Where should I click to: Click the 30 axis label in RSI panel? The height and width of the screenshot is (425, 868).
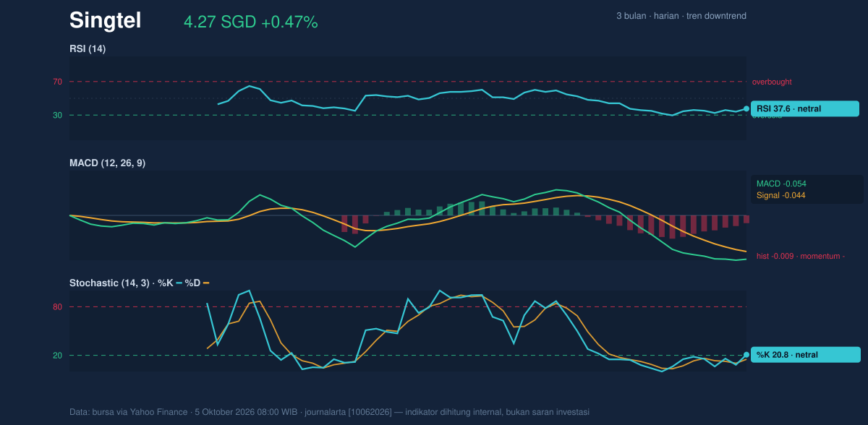coord(57,115)
